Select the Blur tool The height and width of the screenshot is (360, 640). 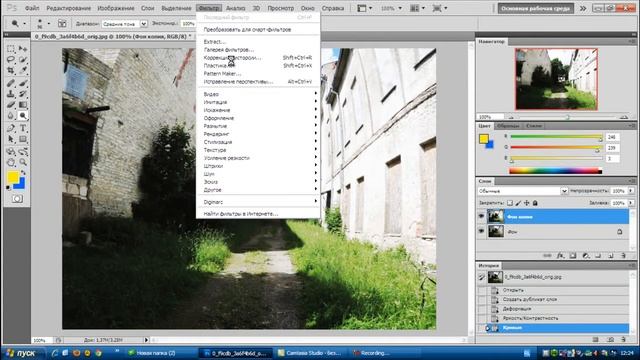(x=11, y=116)
